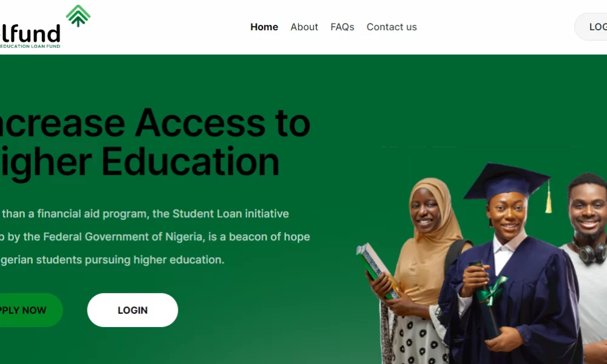Viewport: 607px width, 364px height.
Task: Open the Home nav item
Action: coord(264,27)
